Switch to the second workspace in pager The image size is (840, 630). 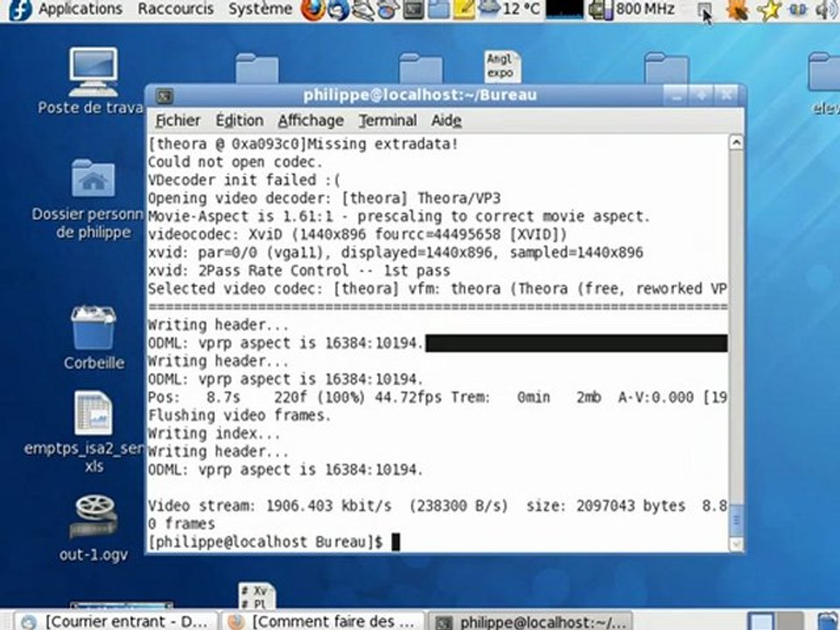(790, 621)
